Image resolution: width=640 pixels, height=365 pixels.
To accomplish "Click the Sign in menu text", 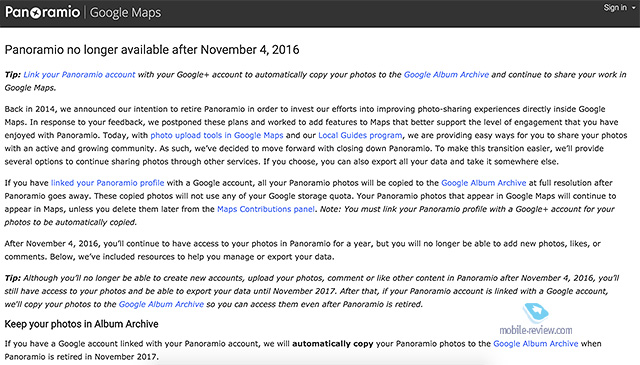I will click(x=615, y=8).
